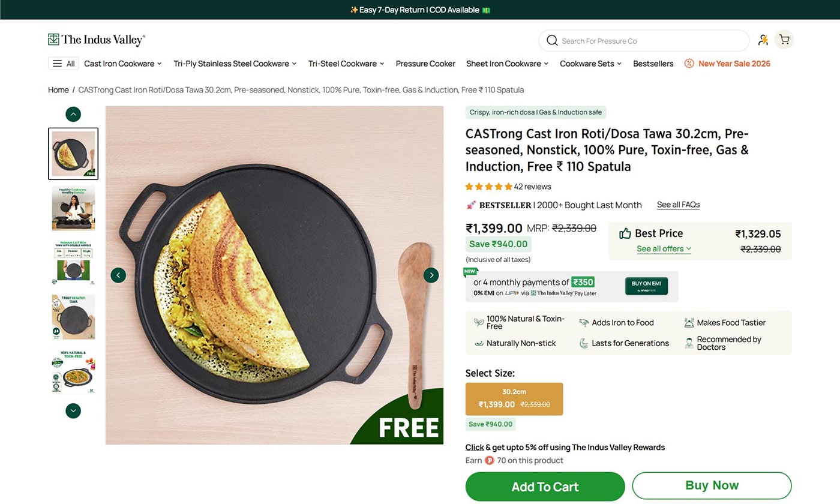Click the user account icon
This screenshot has height=504, width=840.
click(763, 40)
